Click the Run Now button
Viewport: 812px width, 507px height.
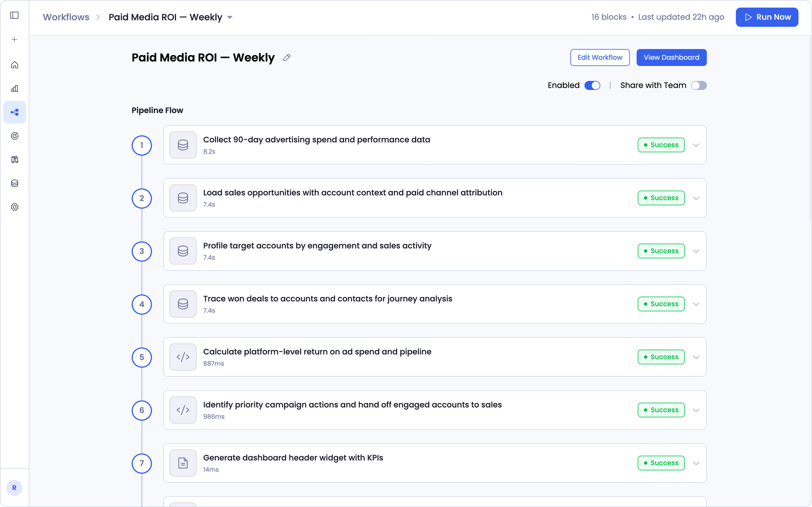tap(767, 17)
